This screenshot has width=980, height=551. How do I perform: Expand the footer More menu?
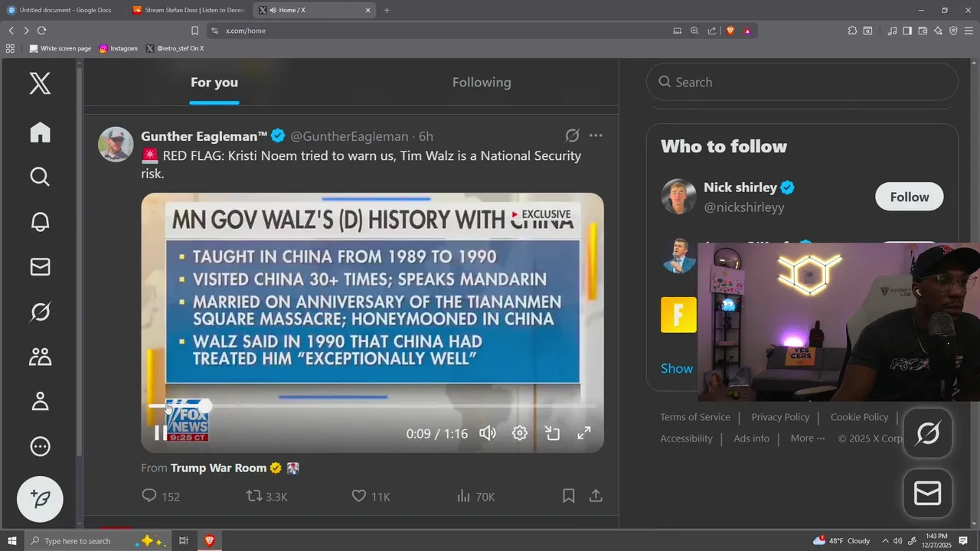point(808,439)
